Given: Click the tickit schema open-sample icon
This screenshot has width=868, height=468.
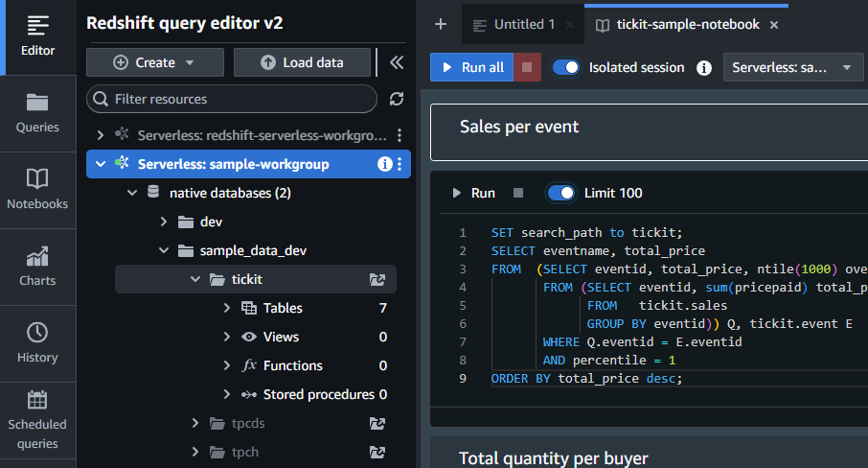Looking at the screenshot, I should click(x=377, y=280).
